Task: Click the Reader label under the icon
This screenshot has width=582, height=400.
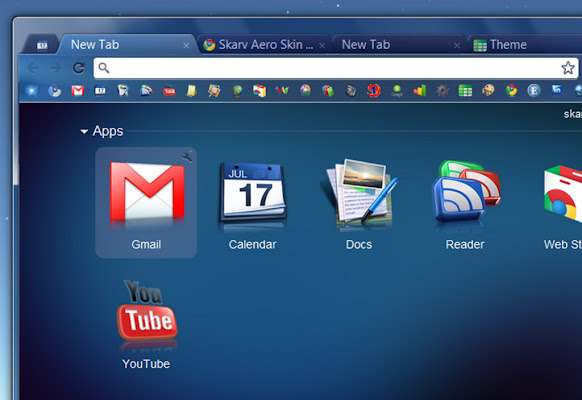Action: coord(465,245)
